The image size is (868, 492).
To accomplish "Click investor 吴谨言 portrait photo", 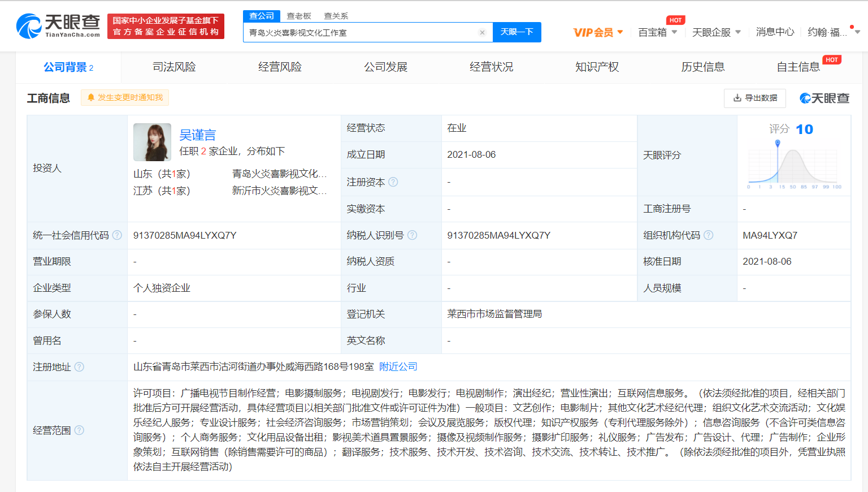I will 152,143.
